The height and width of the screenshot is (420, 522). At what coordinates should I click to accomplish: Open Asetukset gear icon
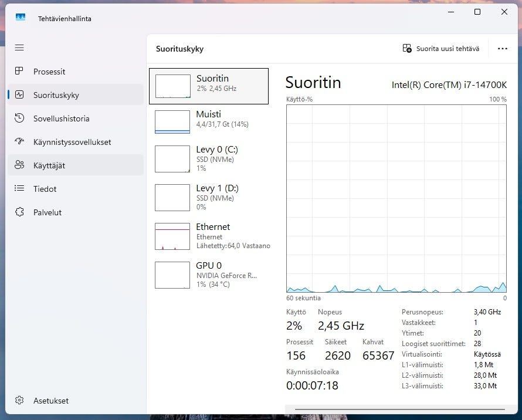click(x=19, y=401)
